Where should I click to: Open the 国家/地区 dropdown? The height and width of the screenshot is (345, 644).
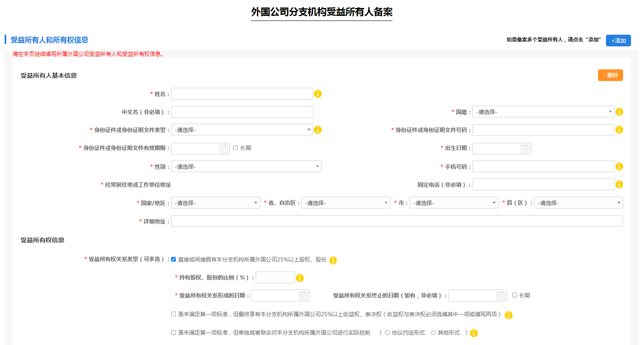click(x=216, y=202)
